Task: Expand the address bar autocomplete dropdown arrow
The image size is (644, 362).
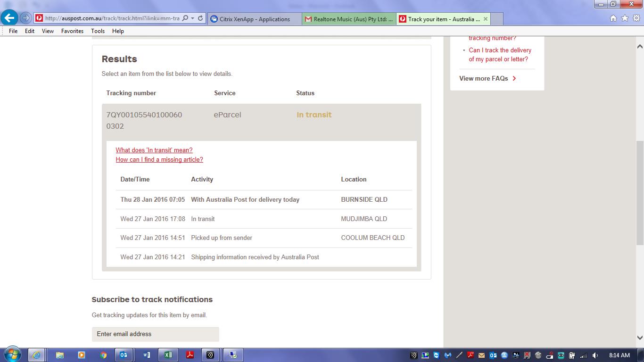Action: (193, 18)
